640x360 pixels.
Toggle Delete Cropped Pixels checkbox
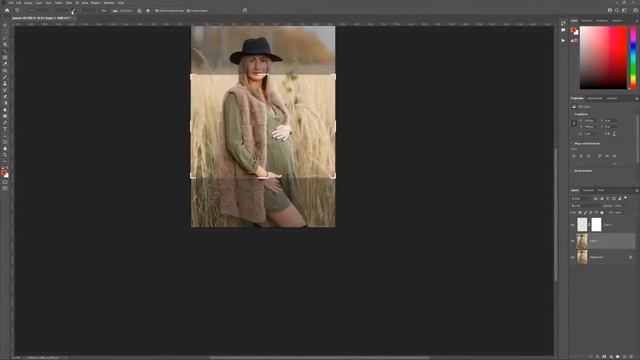[157, 11]
